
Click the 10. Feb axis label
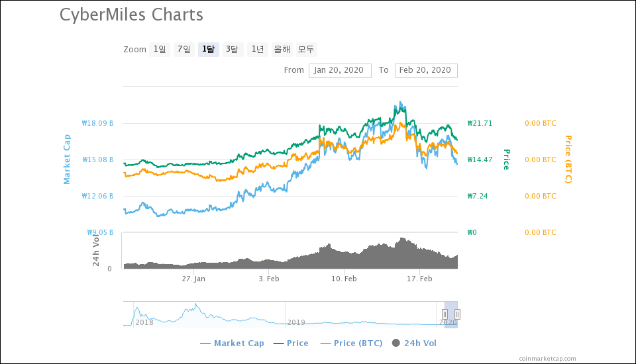click(x=344, y=279)
